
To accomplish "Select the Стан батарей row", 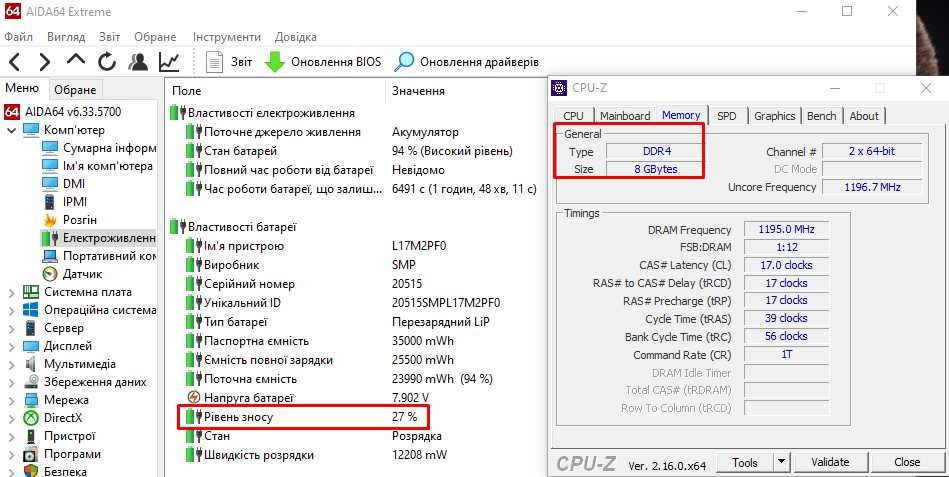I will pyautogui.click(x=357, y=151).
